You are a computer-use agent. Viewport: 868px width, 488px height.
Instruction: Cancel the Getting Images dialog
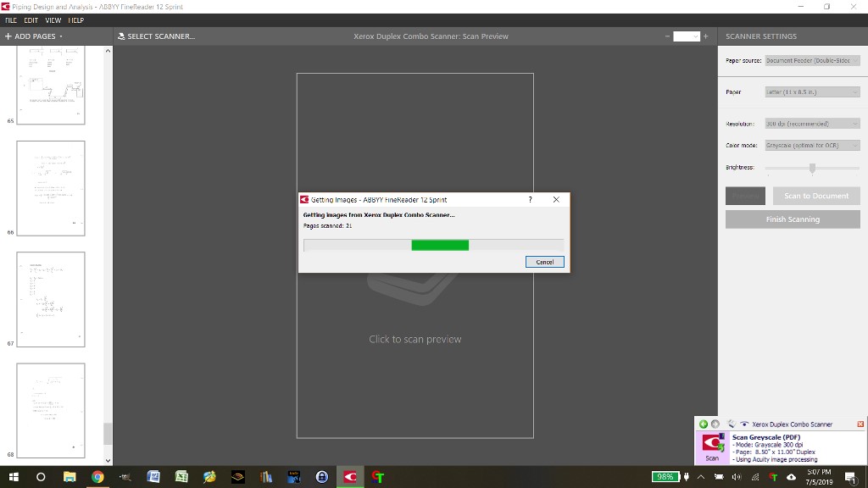[545, 262]
